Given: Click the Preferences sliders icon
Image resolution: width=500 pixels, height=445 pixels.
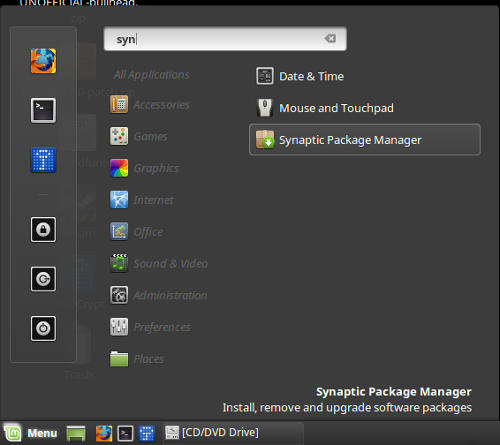Looking at the screenshot, I should tap(119, 327).
